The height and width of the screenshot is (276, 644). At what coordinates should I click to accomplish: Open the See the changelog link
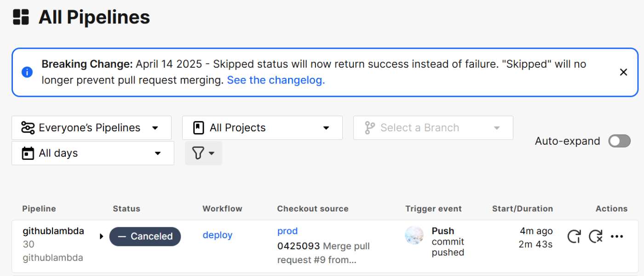point(276,80)
